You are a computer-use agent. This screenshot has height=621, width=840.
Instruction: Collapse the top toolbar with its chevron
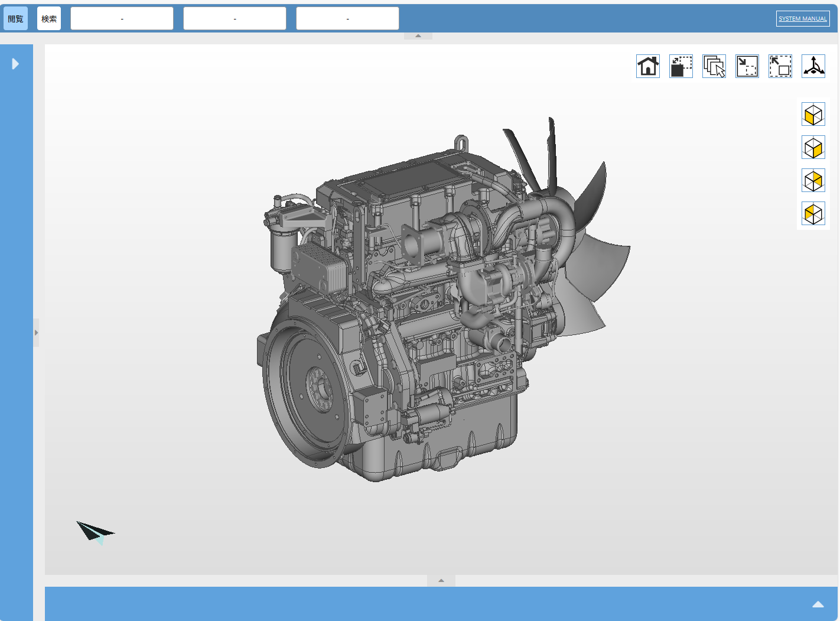coord(418,35)
